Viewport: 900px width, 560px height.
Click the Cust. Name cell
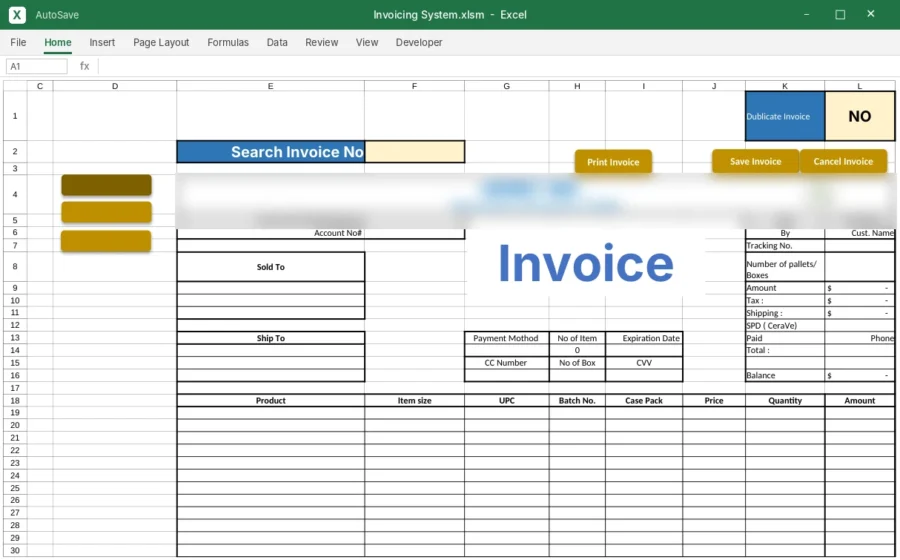(x=860, y=233)
